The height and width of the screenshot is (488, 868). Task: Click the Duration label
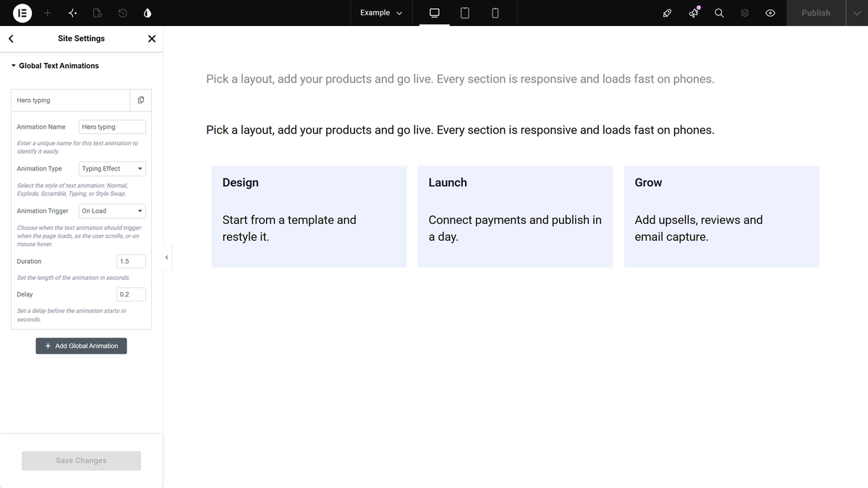pos(29,261)
